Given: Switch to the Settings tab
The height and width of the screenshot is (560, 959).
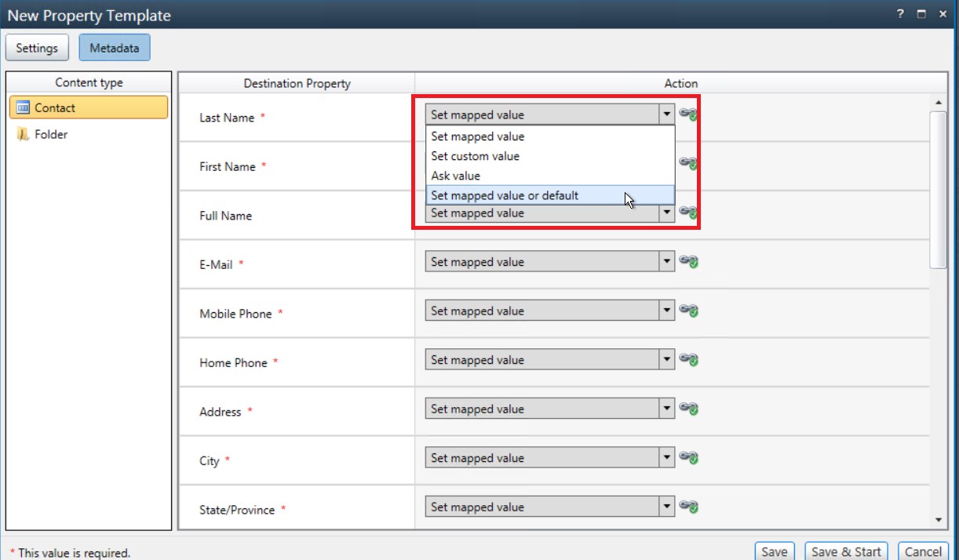Looking at the screenshot, I should pyautogui.click(x=37, y=47).
